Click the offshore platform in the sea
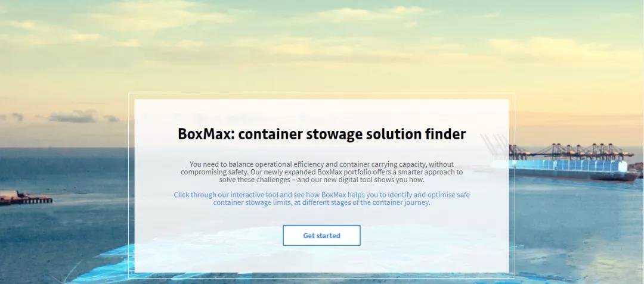 click(x=26, y=198)
